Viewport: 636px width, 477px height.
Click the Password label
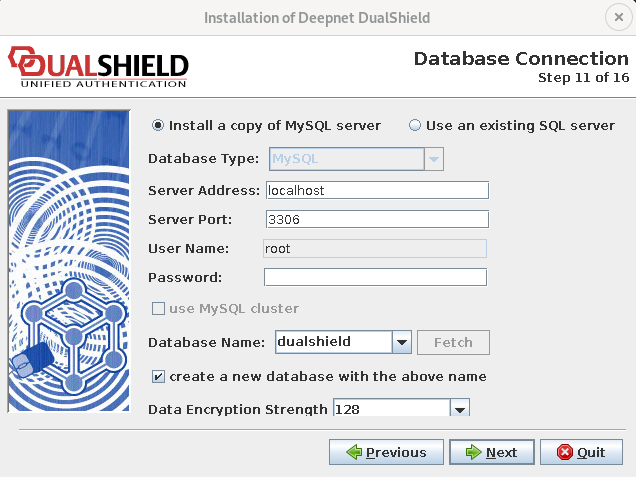tap(185, 277)
